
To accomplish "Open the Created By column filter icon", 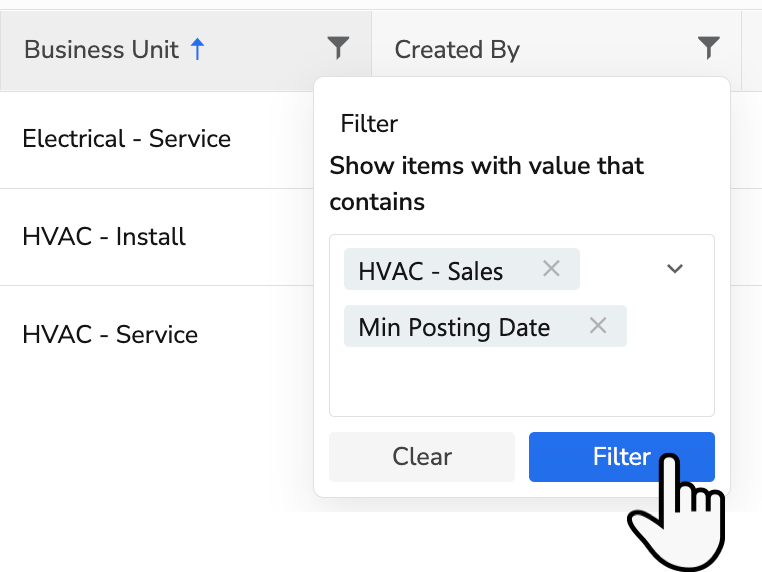I will click(708, 47).
